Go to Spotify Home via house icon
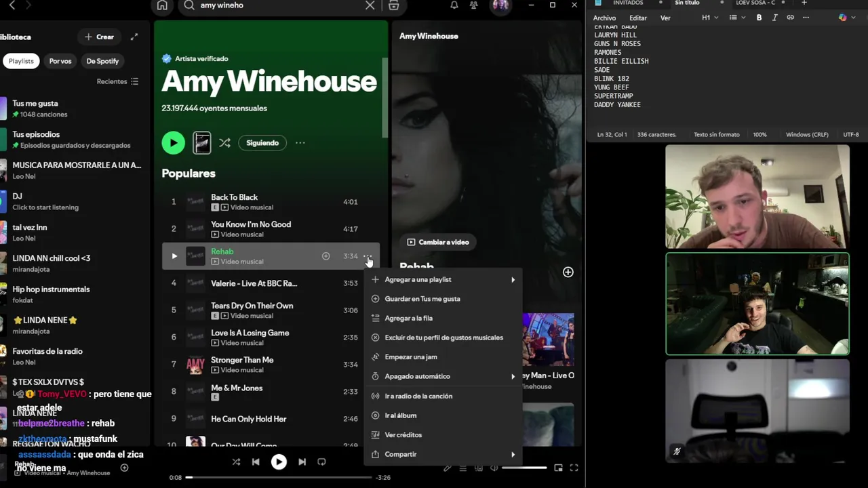Screen dimensions: 868x488 (162, 5)
